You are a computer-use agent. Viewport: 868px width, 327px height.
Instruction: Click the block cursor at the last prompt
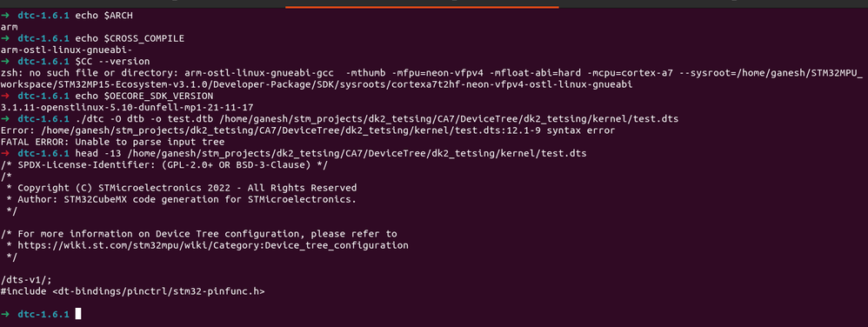coord(78,314)
